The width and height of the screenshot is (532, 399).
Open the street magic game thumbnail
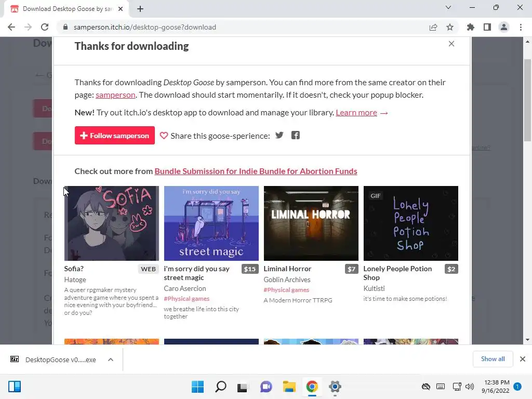(211, 223)
